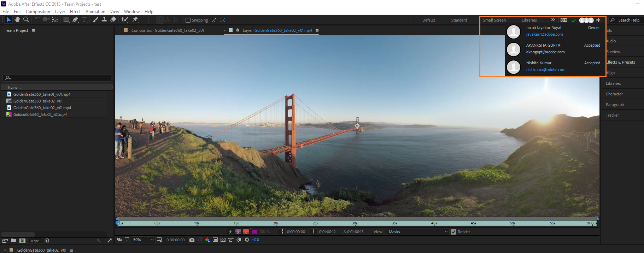Open the Animation menu

(95, 11)
